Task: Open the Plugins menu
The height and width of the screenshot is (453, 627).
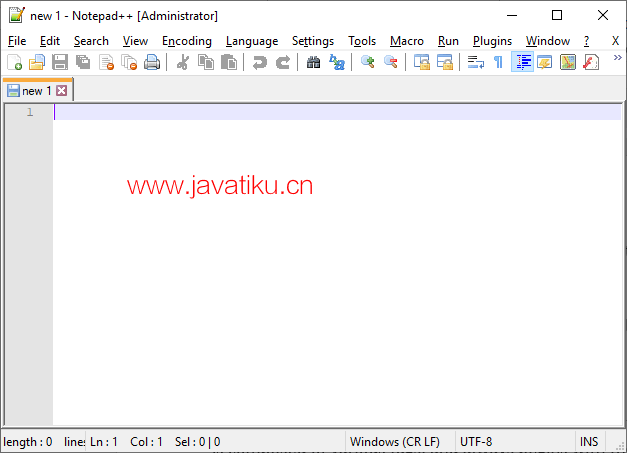Action: [492, 41]
